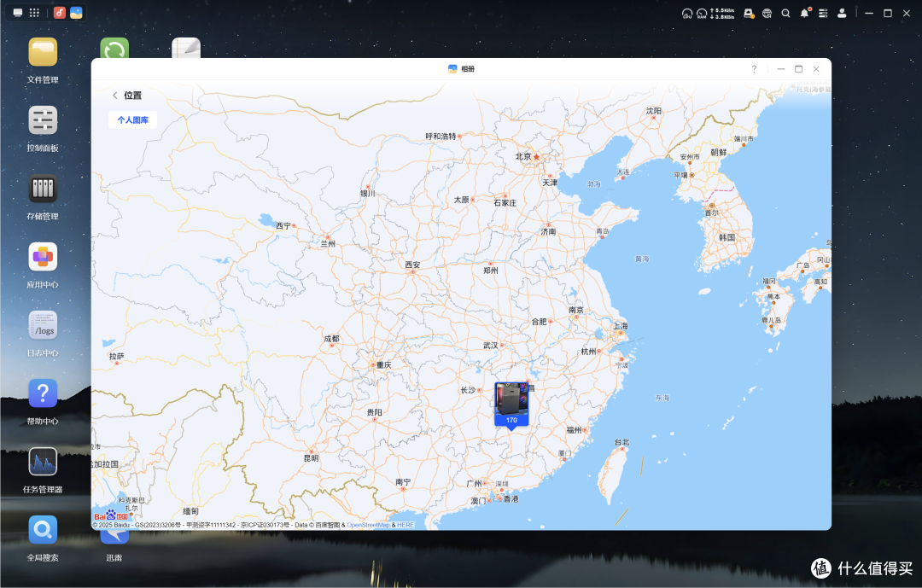Switch to the photo album app in taskbar
The height and width of the screenshot is (588, 922).
(x=76, y=13)
